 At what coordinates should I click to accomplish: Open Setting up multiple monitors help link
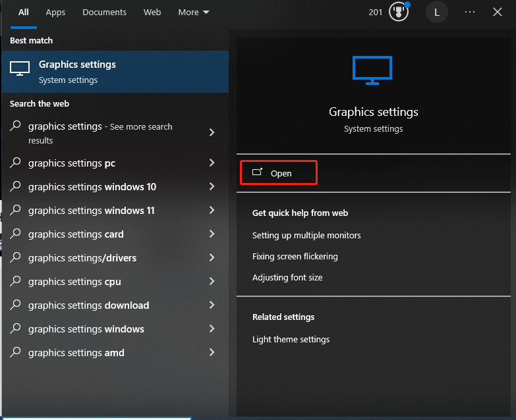[x=306, y=235]
